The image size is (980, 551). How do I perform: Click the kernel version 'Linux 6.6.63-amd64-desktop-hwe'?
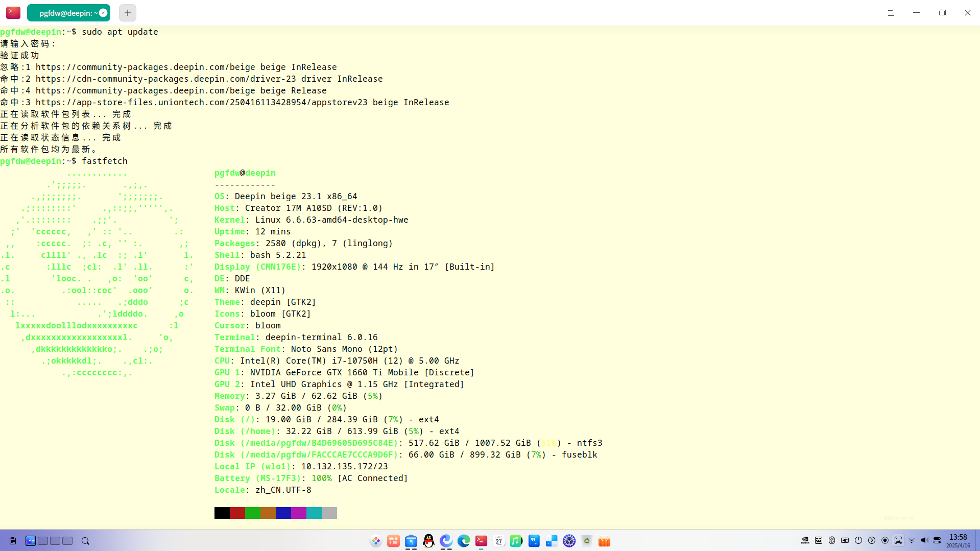click(332, 220)
